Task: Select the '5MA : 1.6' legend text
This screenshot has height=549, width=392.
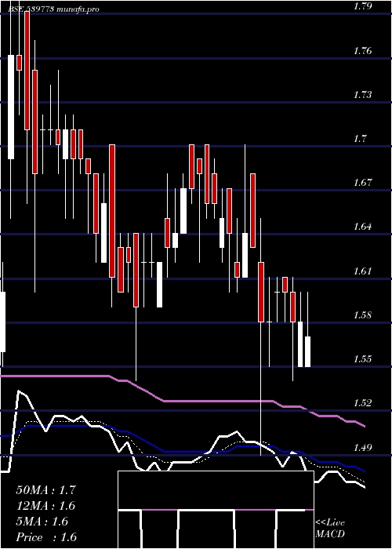Action: click(42, 522)
